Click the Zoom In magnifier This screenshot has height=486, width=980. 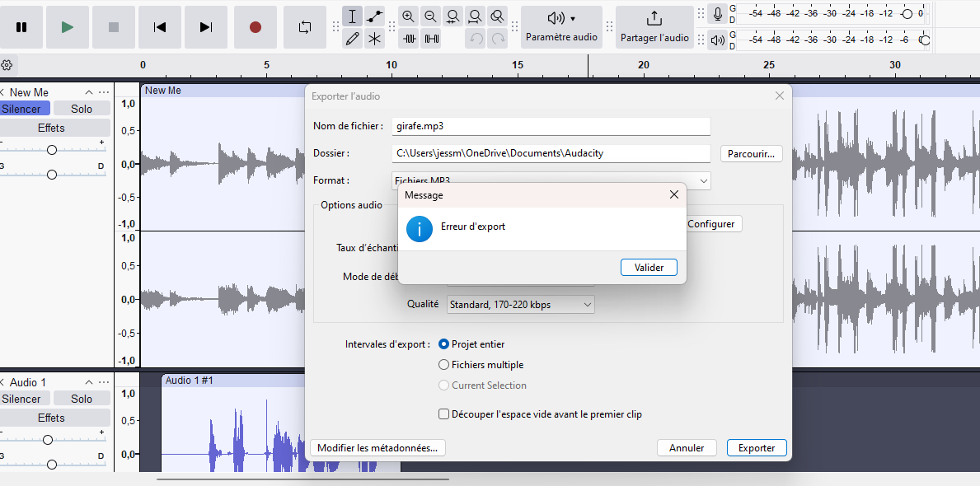coord(408,16)
